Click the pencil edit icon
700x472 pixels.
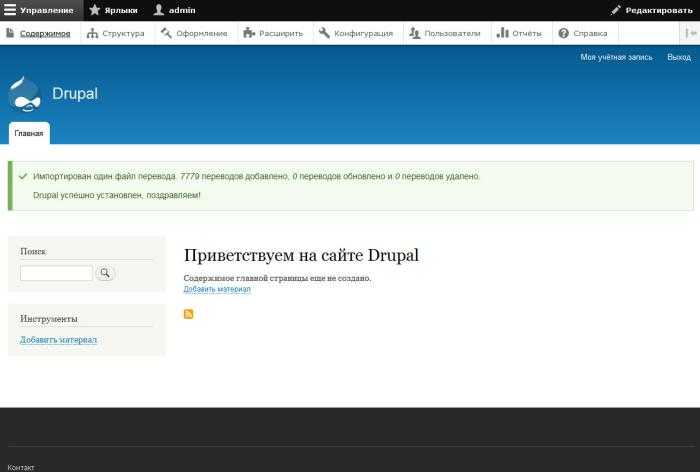616,10
